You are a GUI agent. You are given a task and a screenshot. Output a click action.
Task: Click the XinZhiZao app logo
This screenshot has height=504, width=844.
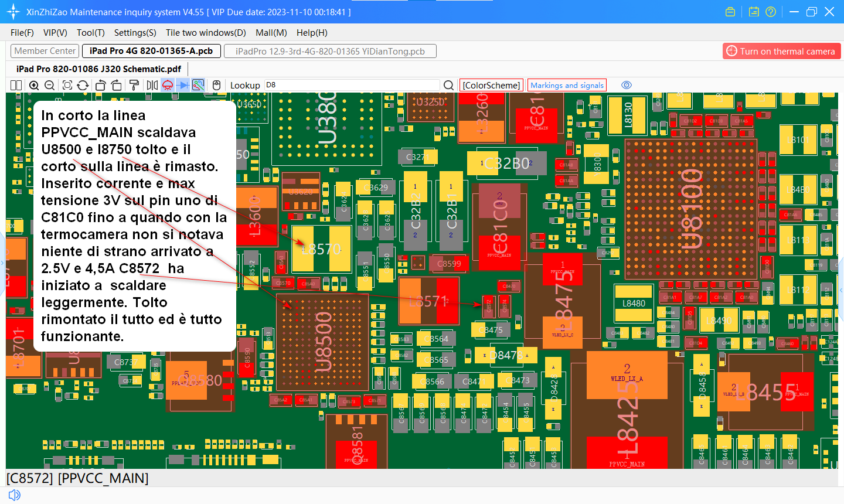tap(13, 12)
